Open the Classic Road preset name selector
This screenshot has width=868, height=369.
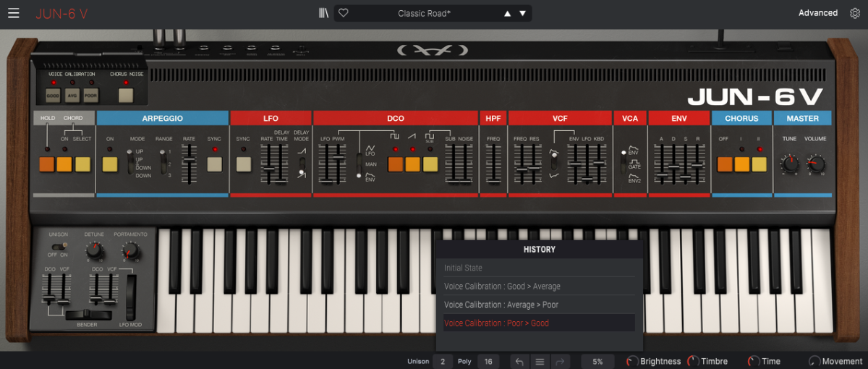[424, 13]
